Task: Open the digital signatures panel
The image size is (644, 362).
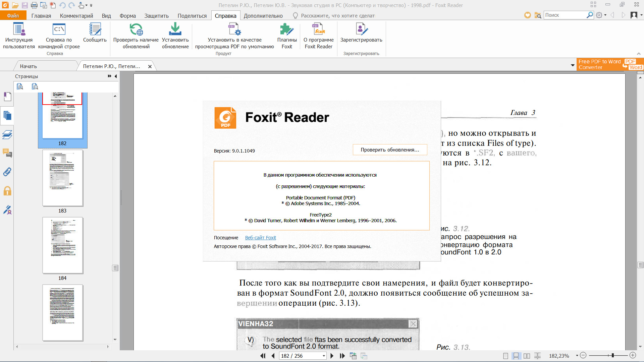Action: click(x=7, y=210)
